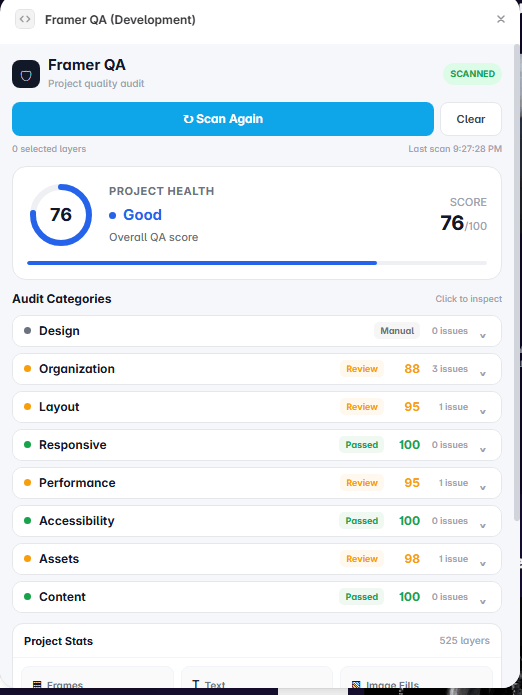Viewport: 522px width, 695px height.
Task: Click the 'Last scan 9:27:28 PM' timestamp
Action: pyautogui.click(x=455, y=149)
